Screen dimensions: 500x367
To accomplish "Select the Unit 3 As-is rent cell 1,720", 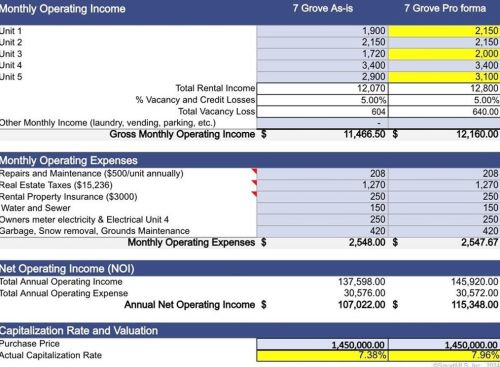I will (x=322, y=54).
